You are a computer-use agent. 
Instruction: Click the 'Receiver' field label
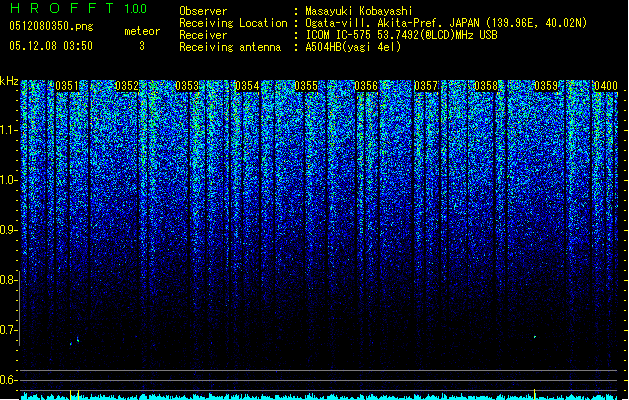pos(203,35)
